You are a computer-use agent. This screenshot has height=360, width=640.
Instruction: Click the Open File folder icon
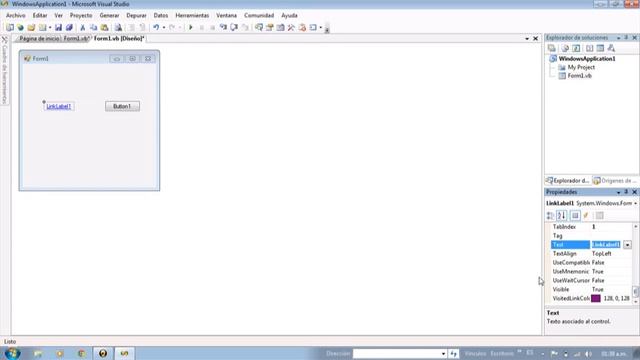tap(31, 27)
